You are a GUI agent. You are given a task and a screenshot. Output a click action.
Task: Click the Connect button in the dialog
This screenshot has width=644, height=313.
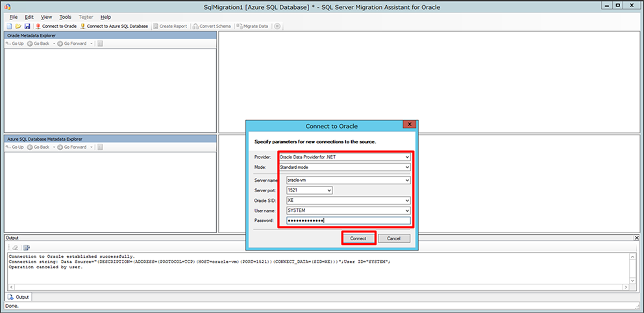point(358,238)
